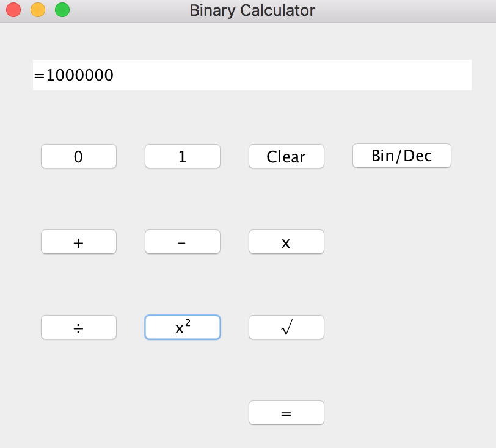496x448 pixels.
Task: Choose the multiply (x) button
Action: [x=286, y=242]
